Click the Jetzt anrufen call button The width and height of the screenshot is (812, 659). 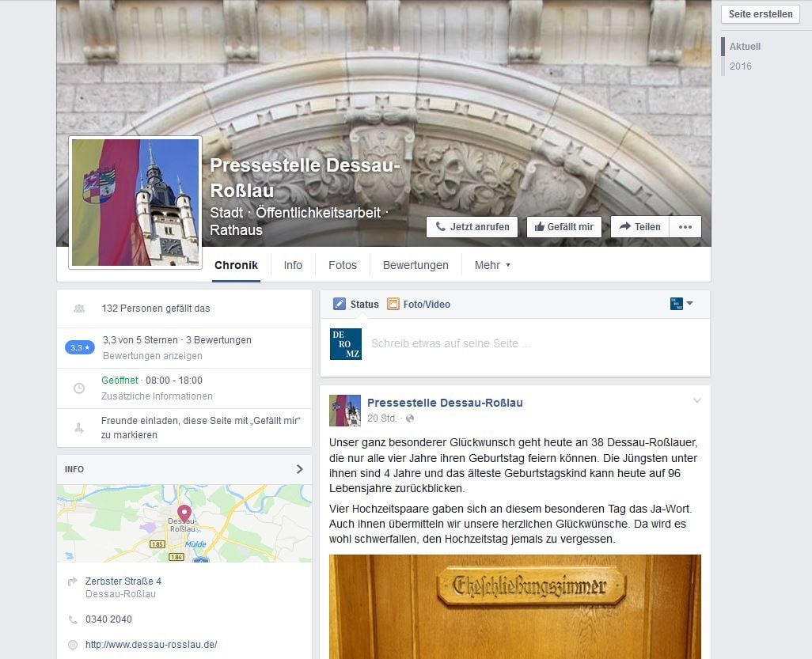[x=472, y=227]
